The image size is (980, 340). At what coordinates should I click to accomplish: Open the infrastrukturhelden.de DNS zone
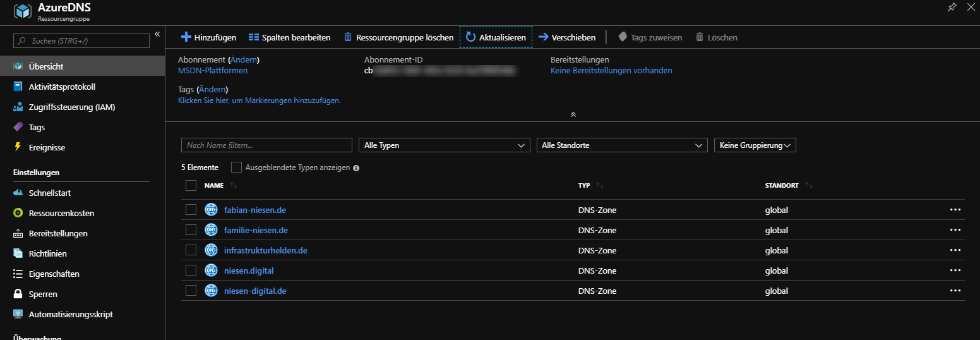(266, 250)
